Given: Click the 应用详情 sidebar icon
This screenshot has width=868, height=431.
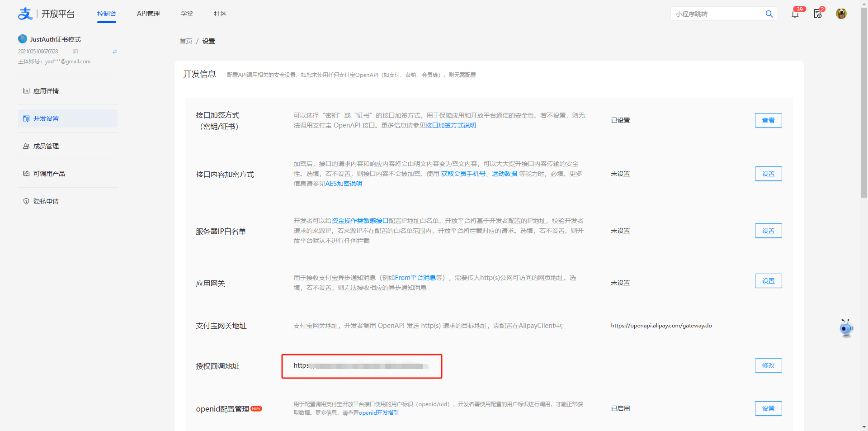Looking at the screenshot, I should 26,91.
